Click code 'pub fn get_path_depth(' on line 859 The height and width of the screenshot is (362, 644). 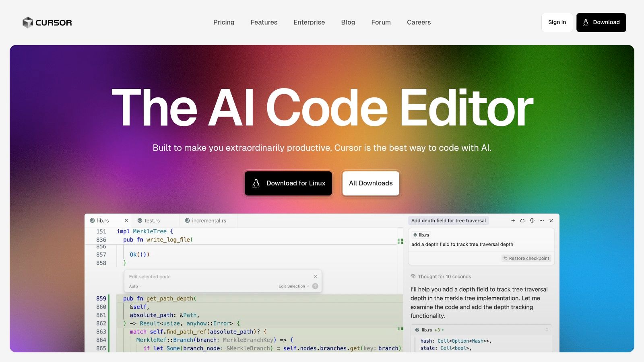click(x=160, y=298)
